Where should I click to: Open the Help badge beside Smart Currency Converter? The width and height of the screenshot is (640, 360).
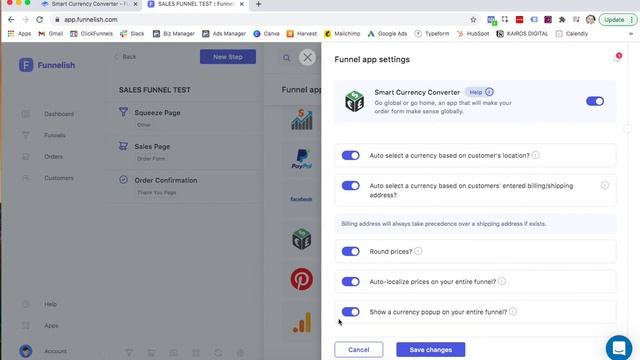point(480,92)
